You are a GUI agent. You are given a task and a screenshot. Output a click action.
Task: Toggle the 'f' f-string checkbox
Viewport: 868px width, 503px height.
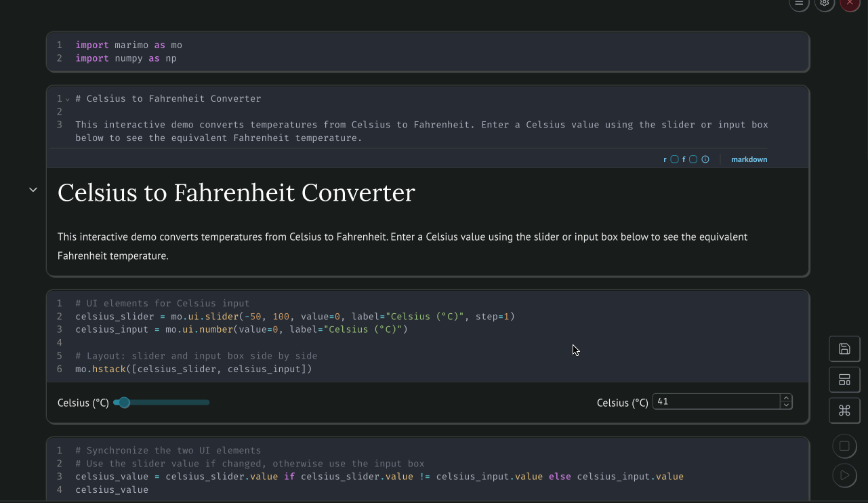693,160
